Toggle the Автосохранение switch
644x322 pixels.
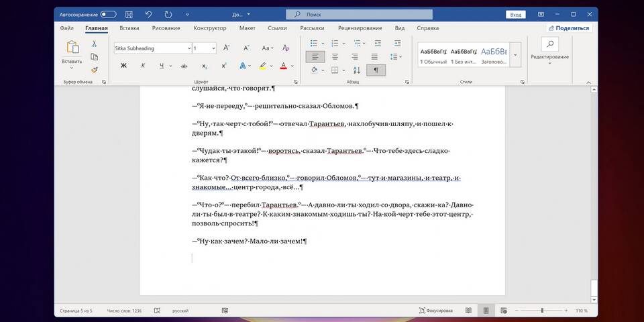(x=109, y=14)
